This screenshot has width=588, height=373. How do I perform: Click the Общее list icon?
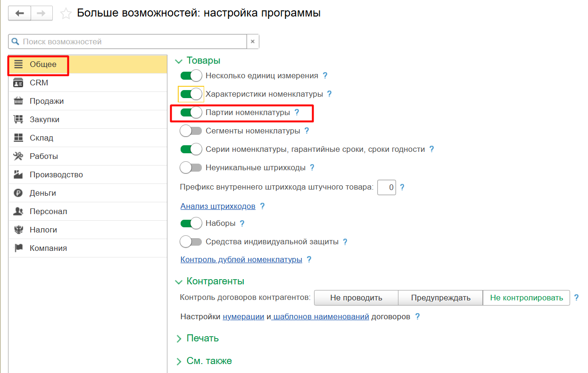click(18, 64)
